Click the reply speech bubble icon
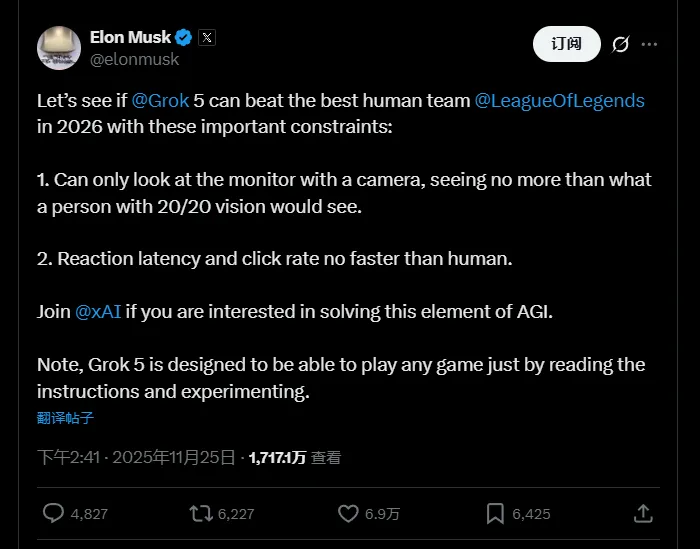This screenshot has height=549, width=700. (54, 513)
